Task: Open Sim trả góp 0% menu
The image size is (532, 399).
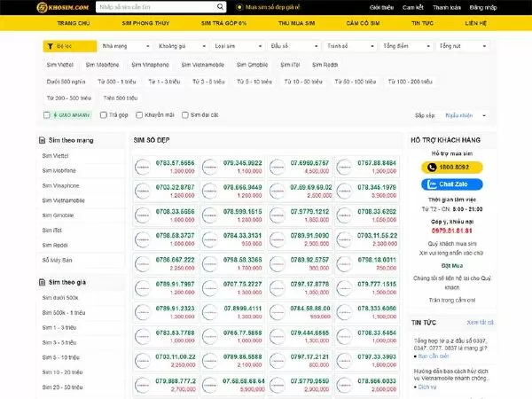Action: pyautogui.click(x=224, y=23)
